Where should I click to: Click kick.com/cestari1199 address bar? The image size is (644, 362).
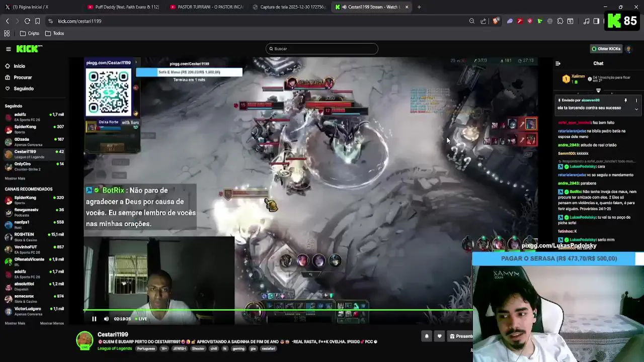79,21
